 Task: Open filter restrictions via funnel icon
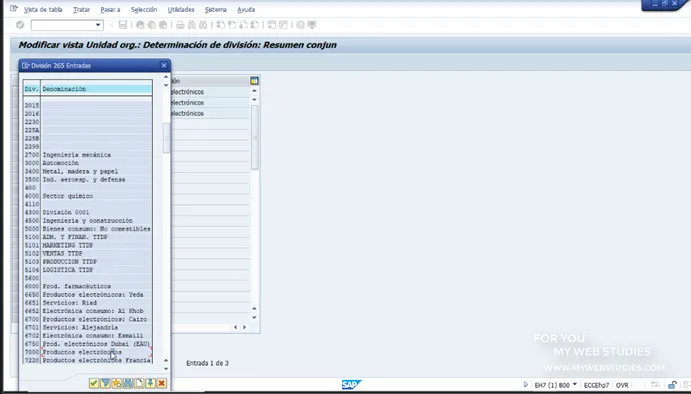click(x=105, y=383)
